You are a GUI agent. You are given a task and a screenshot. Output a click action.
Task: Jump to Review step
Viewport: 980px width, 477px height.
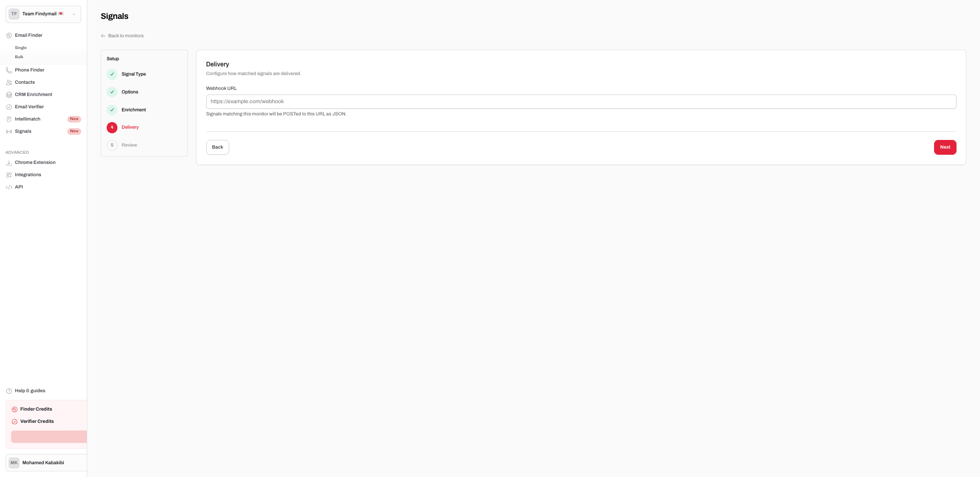tap(129, 145)
